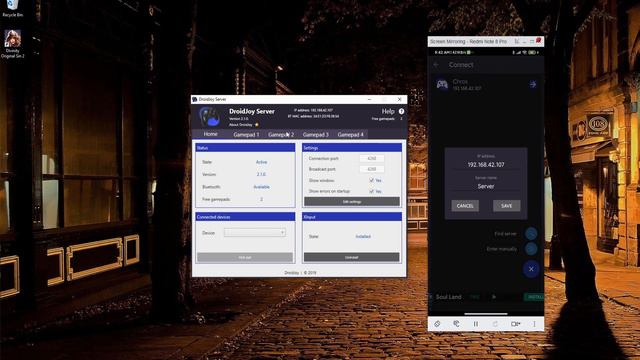This screenshot has height=360, width=640.
Task: Switch to the Gamepad 1 tab
Action: 246,134
